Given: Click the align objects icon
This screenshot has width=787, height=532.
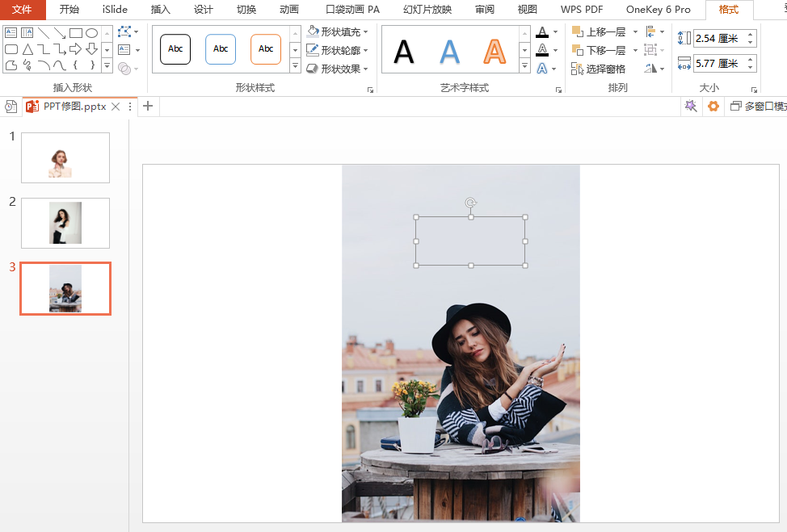Looking at the screenshot, I should pos(651,32).
